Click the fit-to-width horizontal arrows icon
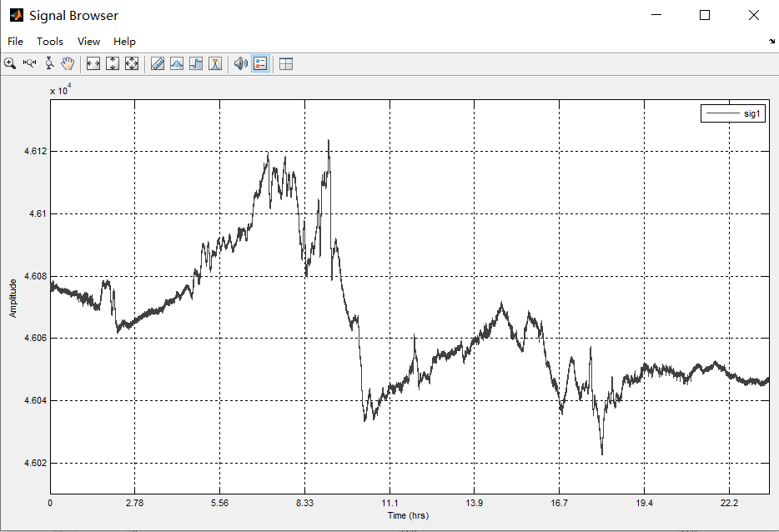779x532 pixels. click(93, 63)
